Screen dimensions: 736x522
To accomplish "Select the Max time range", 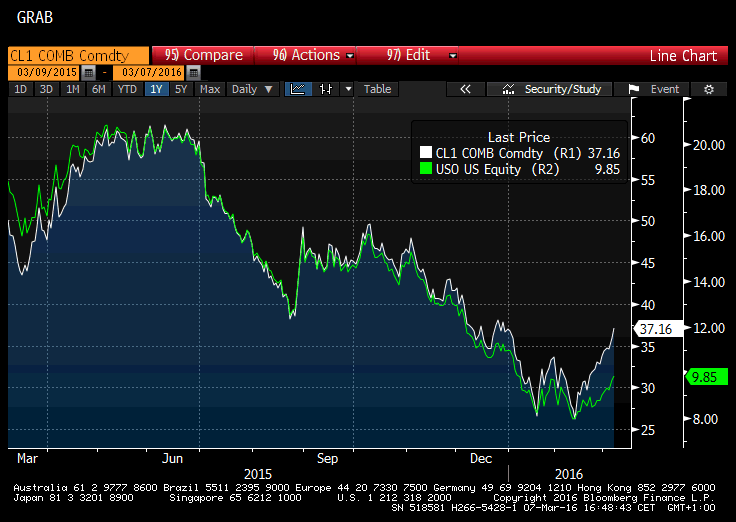I will pyautogui.click(x=210, y=89).
